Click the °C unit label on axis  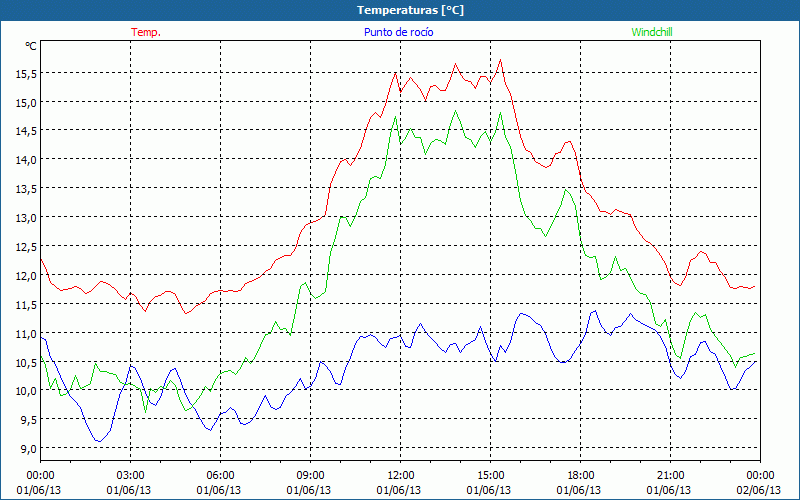(31, 46)
